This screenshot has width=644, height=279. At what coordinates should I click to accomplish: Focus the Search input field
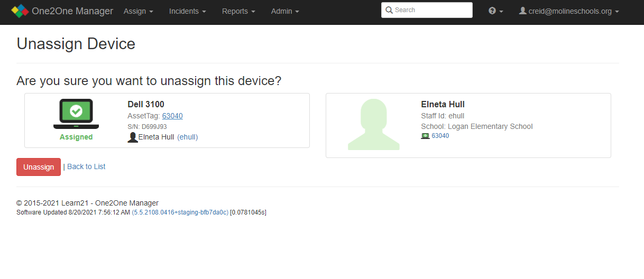[431, 10]
